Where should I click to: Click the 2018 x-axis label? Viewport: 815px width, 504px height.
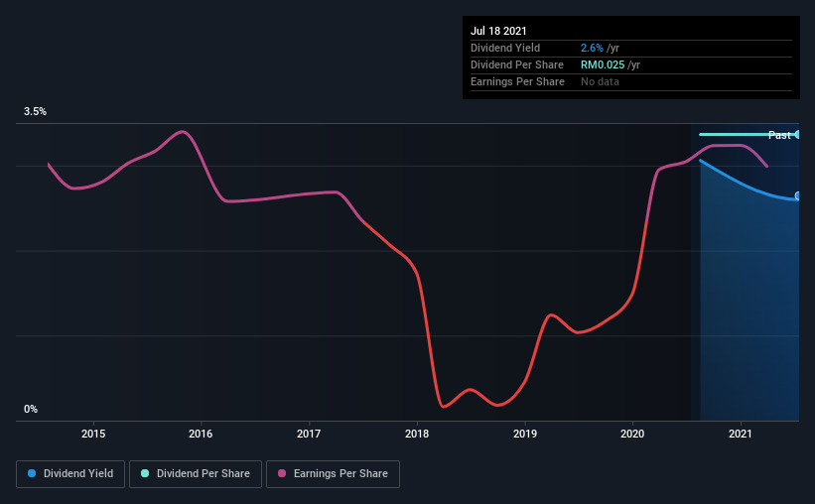pyautogui.click(x=417, y=434)
